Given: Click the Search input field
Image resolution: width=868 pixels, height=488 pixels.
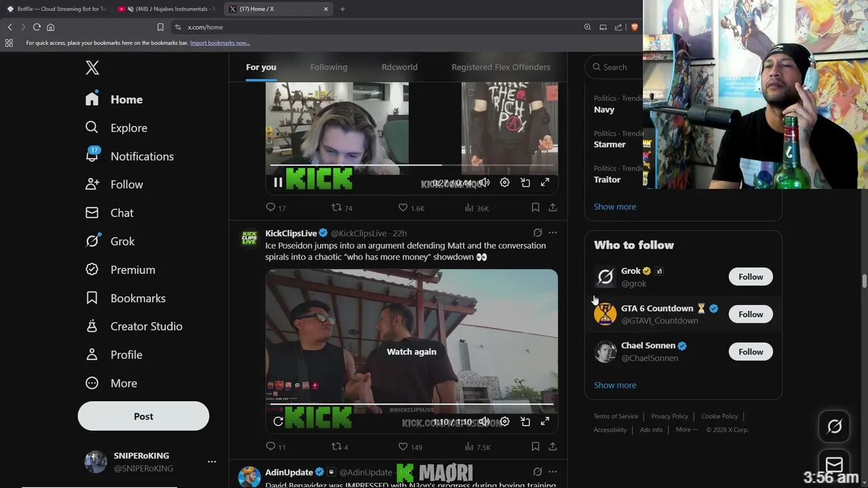Looking at the screenshot, I should 614,67.
